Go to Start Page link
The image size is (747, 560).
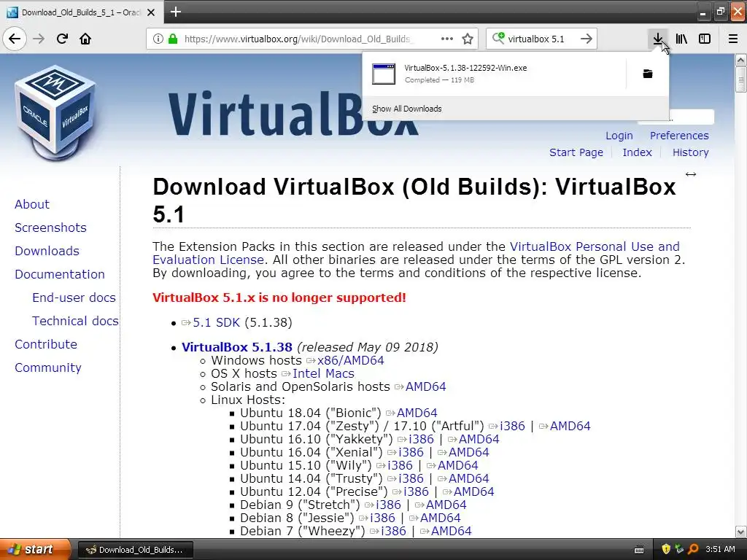coord(576,152)
